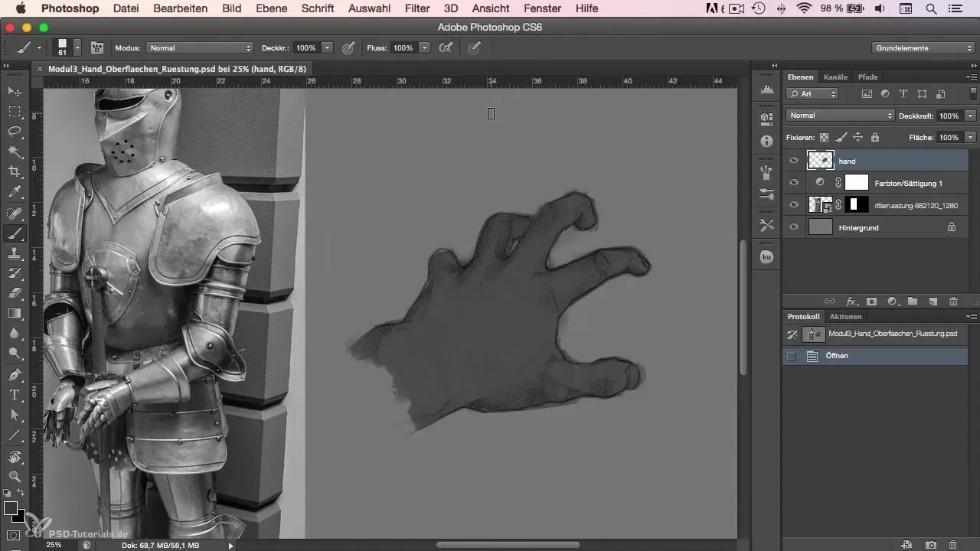Select the Type tool
This screenshot has height=551, width=980.
[x=14, y=395]
